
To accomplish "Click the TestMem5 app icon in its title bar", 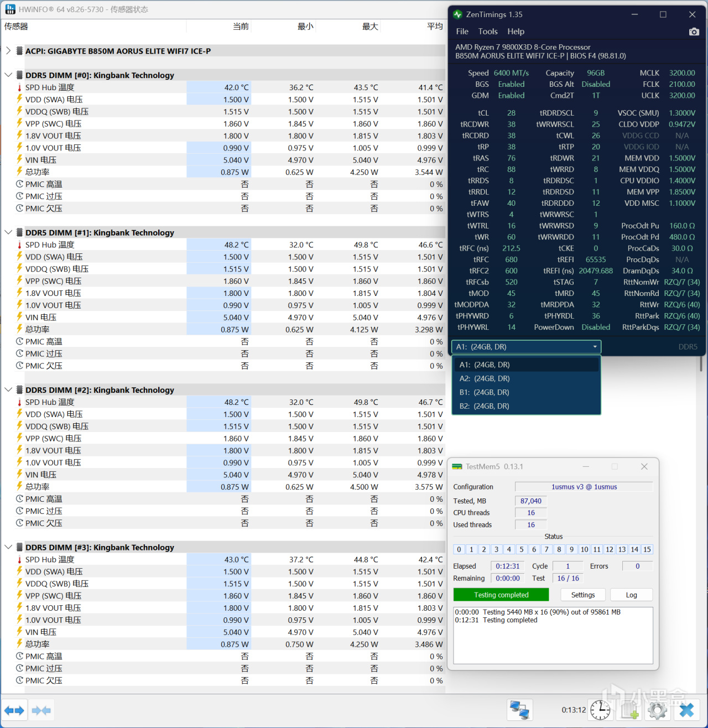I will (x=457, y=467).
